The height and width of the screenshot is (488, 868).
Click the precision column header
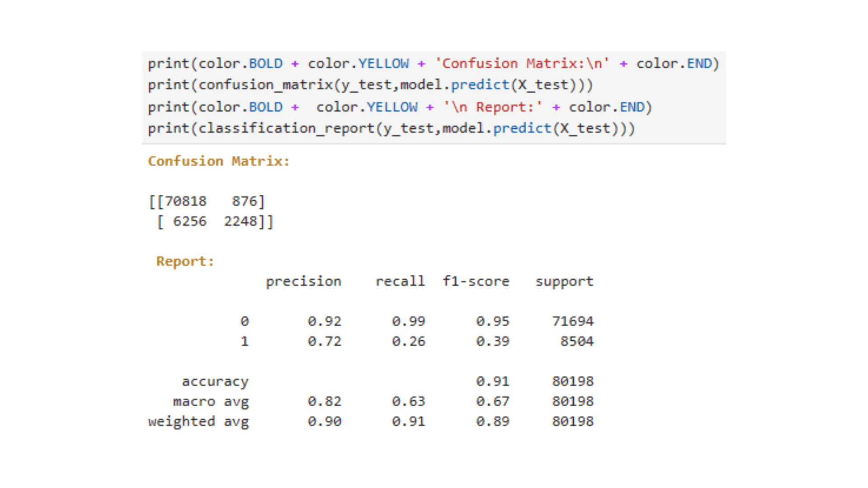[x=303, y=282]
